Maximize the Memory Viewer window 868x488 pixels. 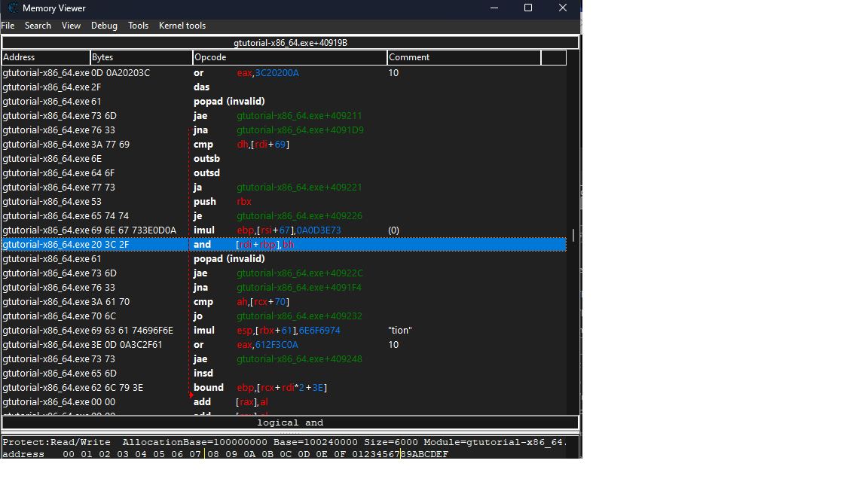tap(528, 8)
